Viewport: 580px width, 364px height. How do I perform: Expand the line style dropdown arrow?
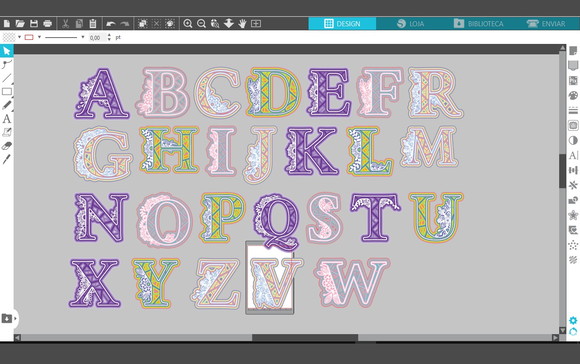[x=82, y=37]
